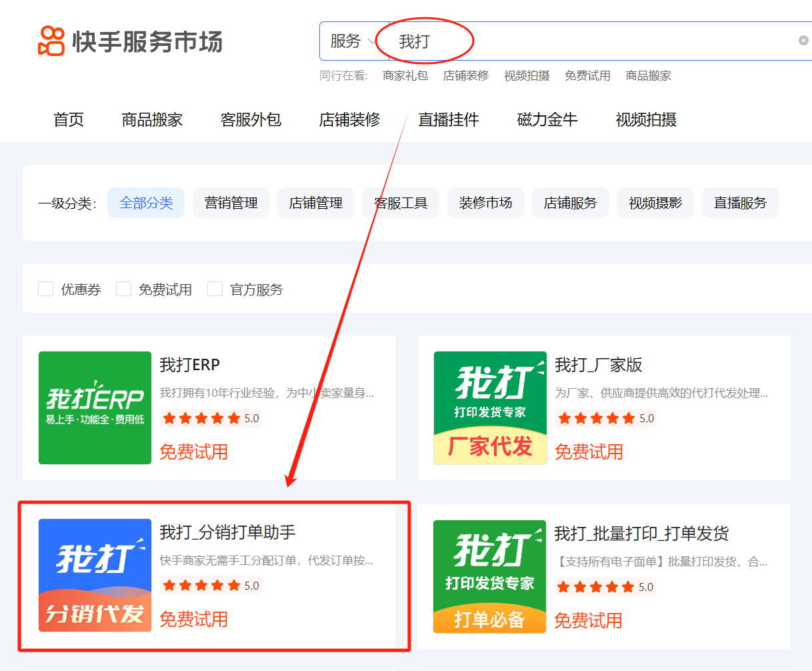812x671 pixels.
Task: Click the 我打_批量打印 product logo
Action: click(490, 576)
